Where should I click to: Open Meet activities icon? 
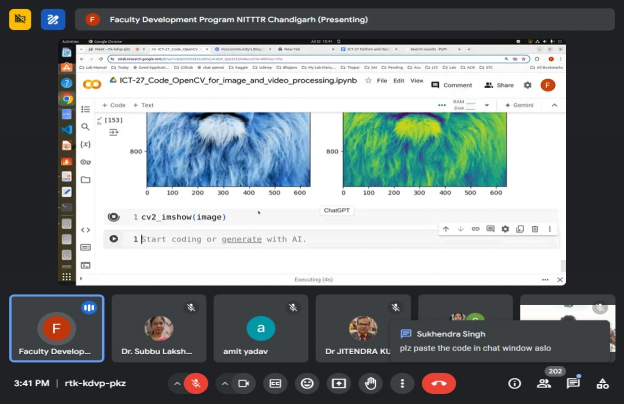coord(603,384)
